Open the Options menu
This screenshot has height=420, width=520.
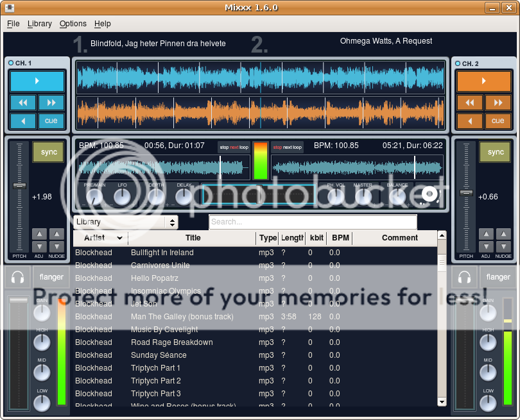click(x=73, y=24)
